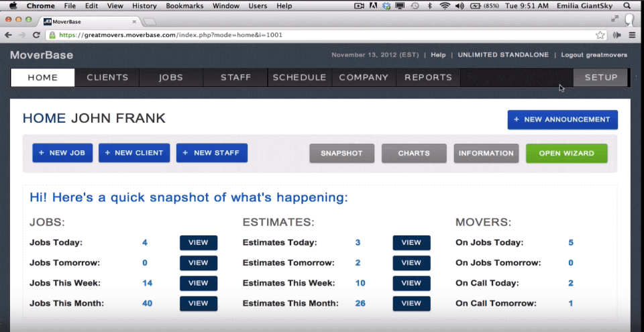This screenshot has width=644, height=332.
Task: Close the MoverBase browser tab
Action: point(134,21)
